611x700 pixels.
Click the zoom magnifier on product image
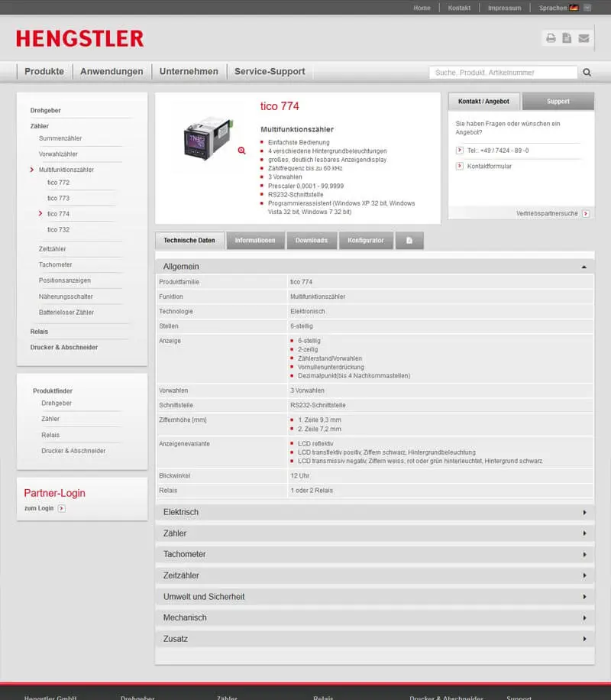(241, 151)
